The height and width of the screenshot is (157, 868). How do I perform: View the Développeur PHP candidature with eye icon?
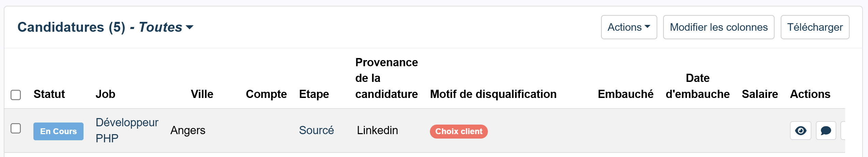800,131
